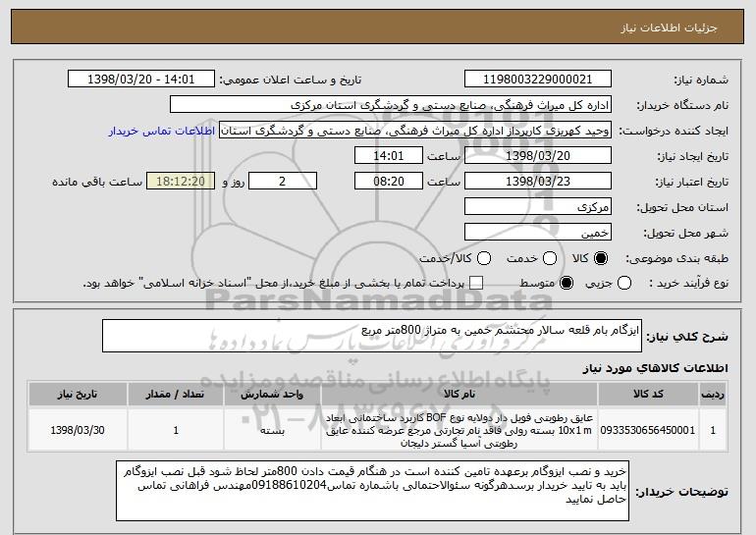Click the نام کالا column header
The height and width of the screenshot is (535, 756).
click(x=459, y=395)
